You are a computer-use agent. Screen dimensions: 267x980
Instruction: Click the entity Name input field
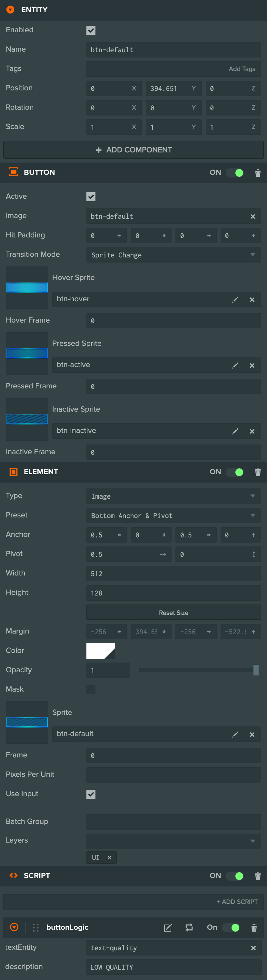tap(173, 50)
